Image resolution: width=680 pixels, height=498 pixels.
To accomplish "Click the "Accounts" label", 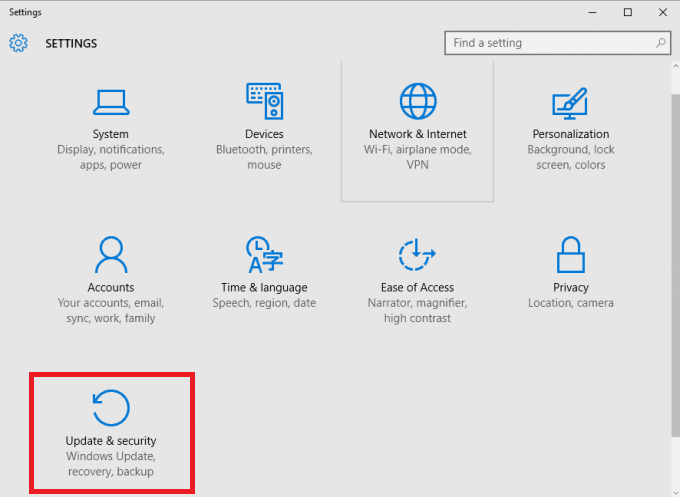I will tap(111, 288).
